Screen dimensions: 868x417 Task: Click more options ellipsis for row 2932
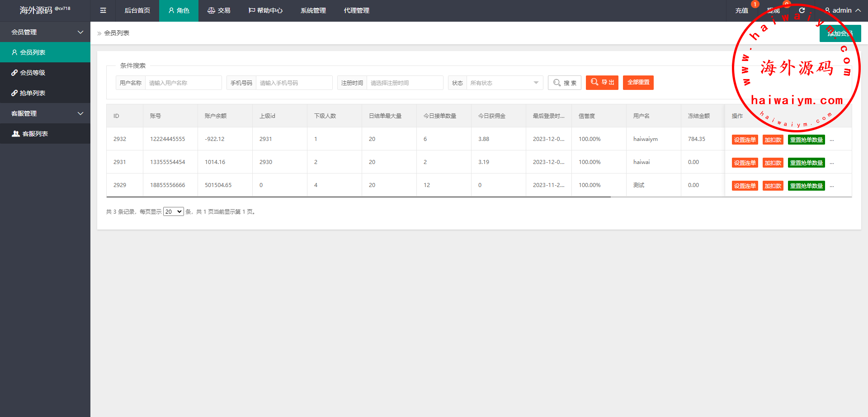832,140
